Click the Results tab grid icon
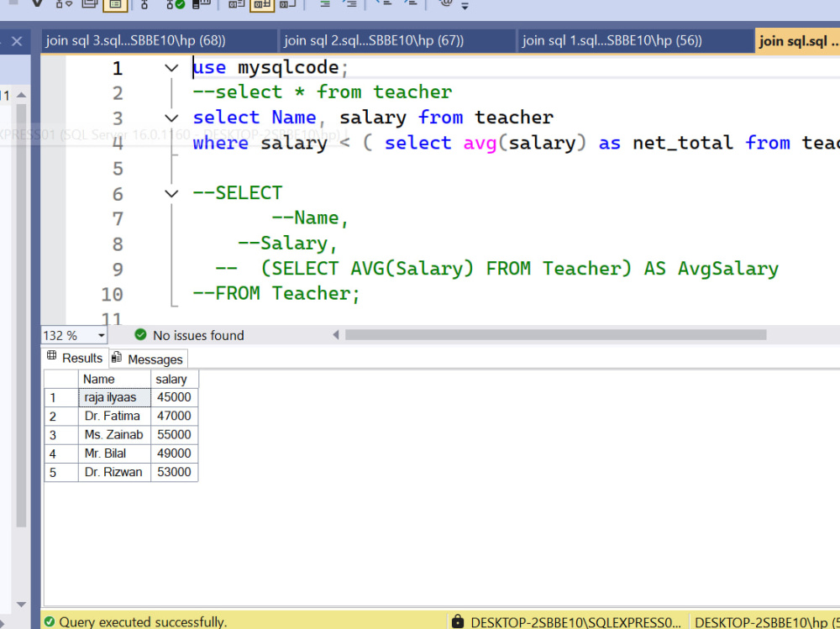The height and width of the screenshot is (629, 840). (x=51, y=355)
